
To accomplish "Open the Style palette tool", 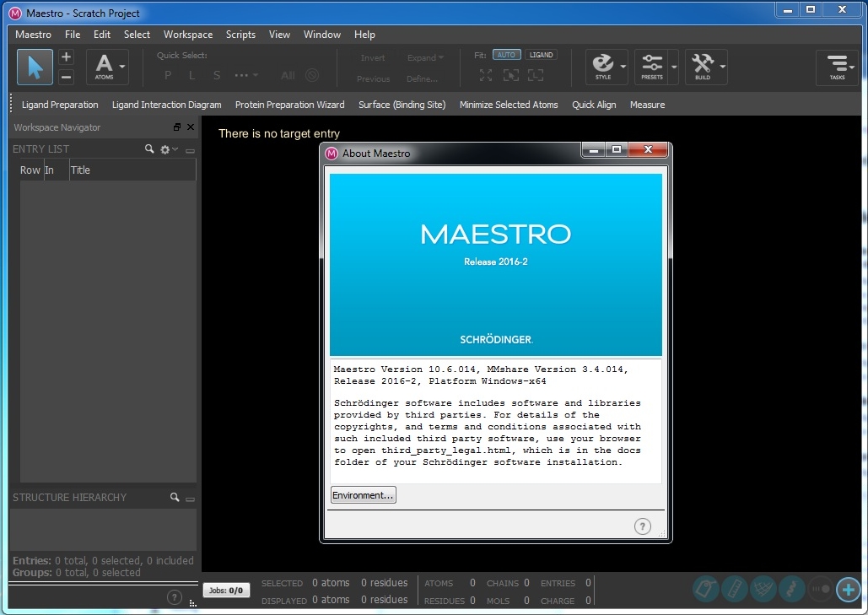I will coord(603,67).
